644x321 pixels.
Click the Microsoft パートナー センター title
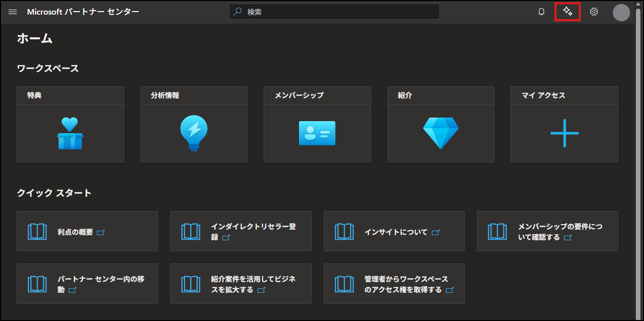click(x=83, y=12)
